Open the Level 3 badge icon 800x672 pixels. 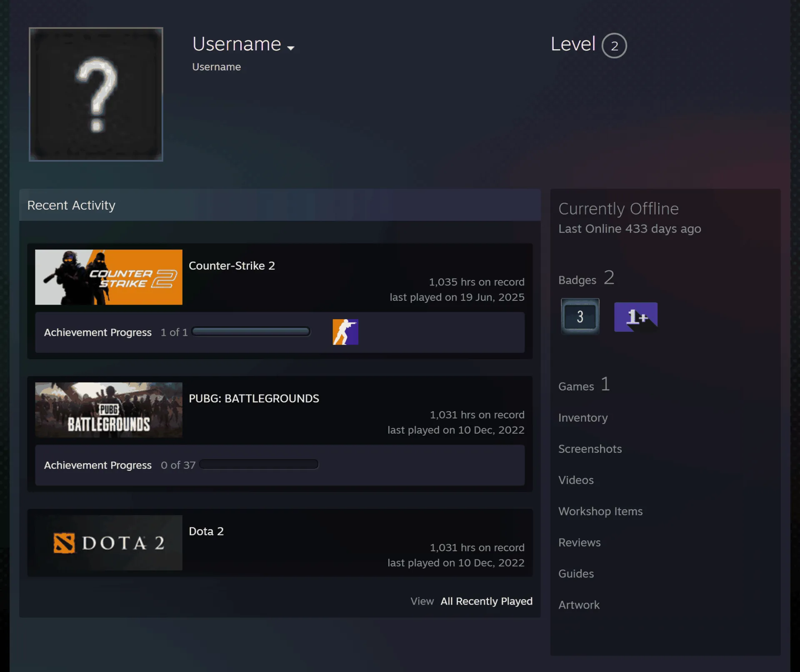click(580, 316)
